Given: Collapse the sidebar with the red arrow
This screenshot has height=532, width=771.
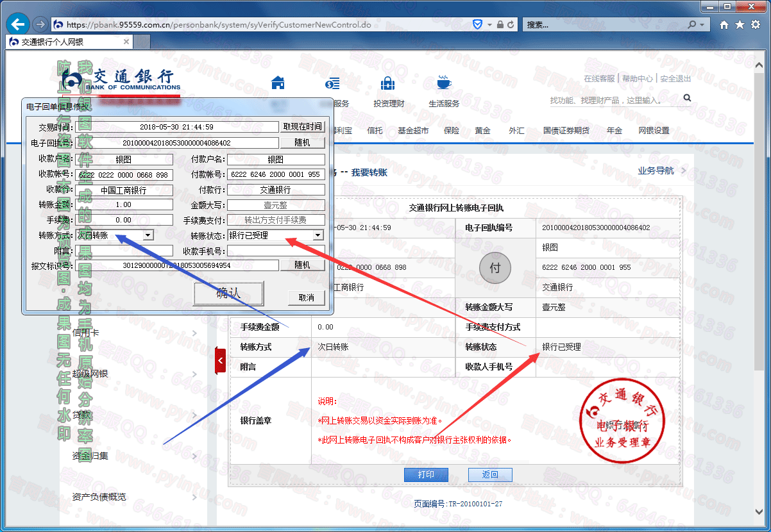Looking at the screenshot, I should (221, 361).
